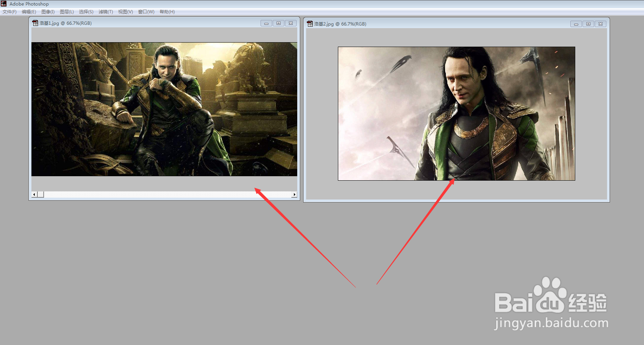This screenshot has height=345, width=644.
Task: Click the 洛基2.jpg document icon
Action: click(310, 24)
